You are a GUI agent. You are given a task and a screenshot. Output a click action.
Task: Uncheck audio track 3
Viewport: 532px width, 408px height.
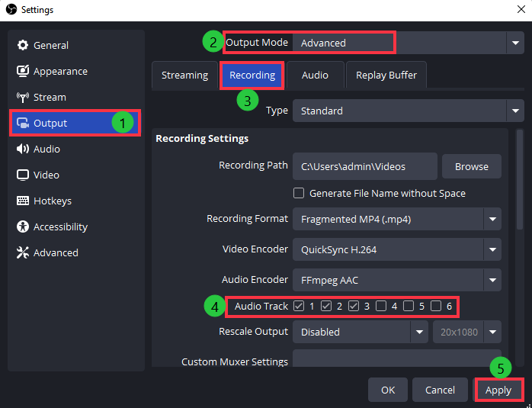pyautogui.click(x=354, y=306)
